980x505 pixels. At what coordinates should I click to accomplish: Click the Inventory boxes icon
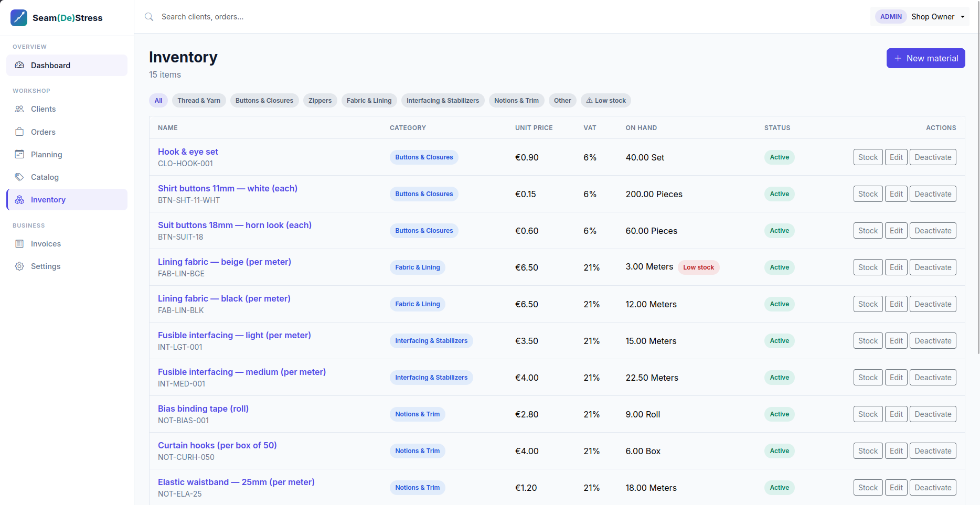(x=19, y=199)
